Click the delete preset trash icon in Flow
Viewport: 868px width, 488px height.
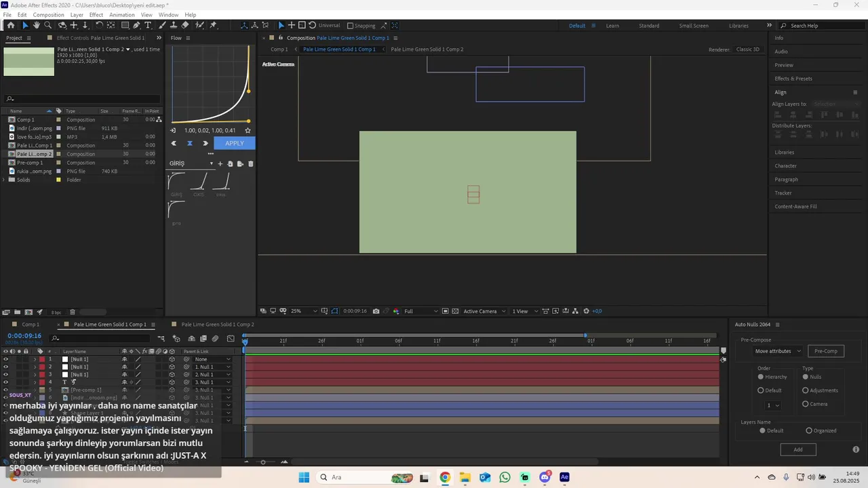[250, 163]
